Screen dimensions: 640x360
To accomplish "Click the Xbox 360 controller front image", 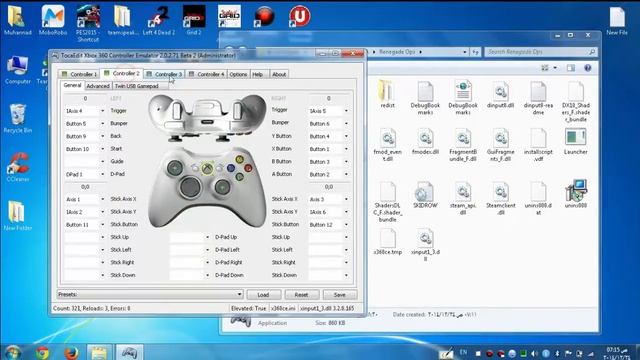I will (208, 188).
